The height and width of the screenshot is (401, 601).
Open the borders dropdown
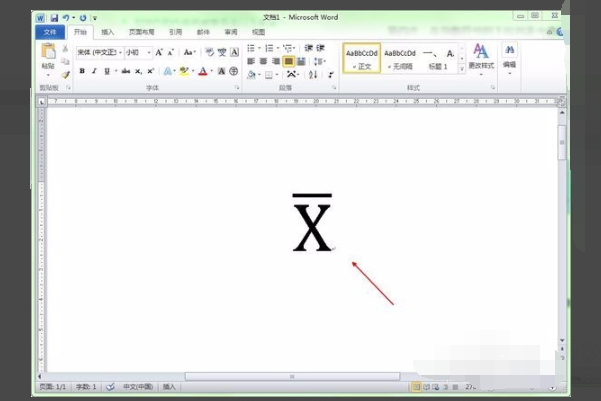pyautogui.click(x=277, y=75)
